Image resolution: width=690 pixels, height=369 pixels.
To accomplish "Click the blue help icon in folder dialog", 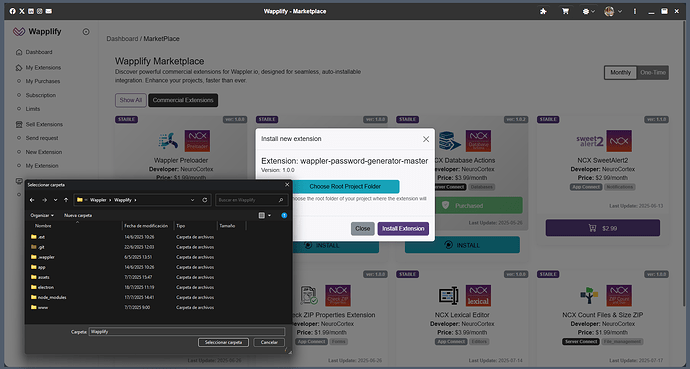I will [x=284, y=216].
